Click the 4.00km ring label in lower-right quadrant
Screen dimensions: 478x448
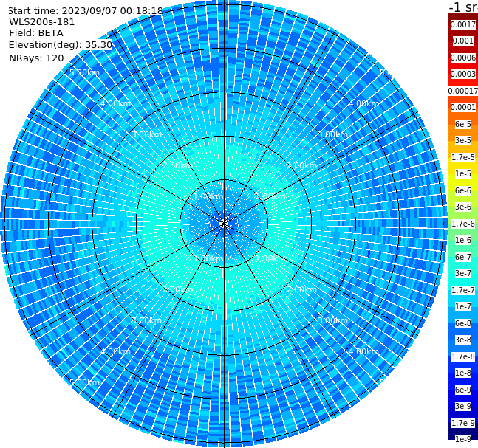click(363, 351)
